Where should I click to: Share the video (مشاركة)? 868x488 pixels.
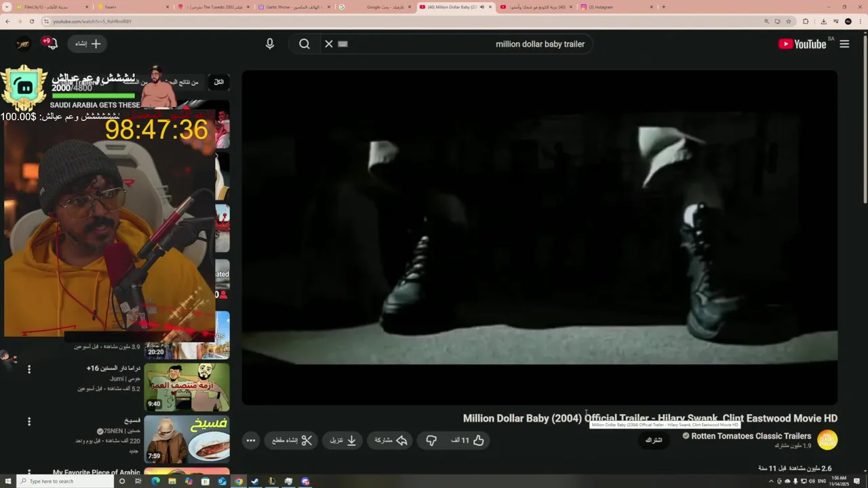point(391,441)
